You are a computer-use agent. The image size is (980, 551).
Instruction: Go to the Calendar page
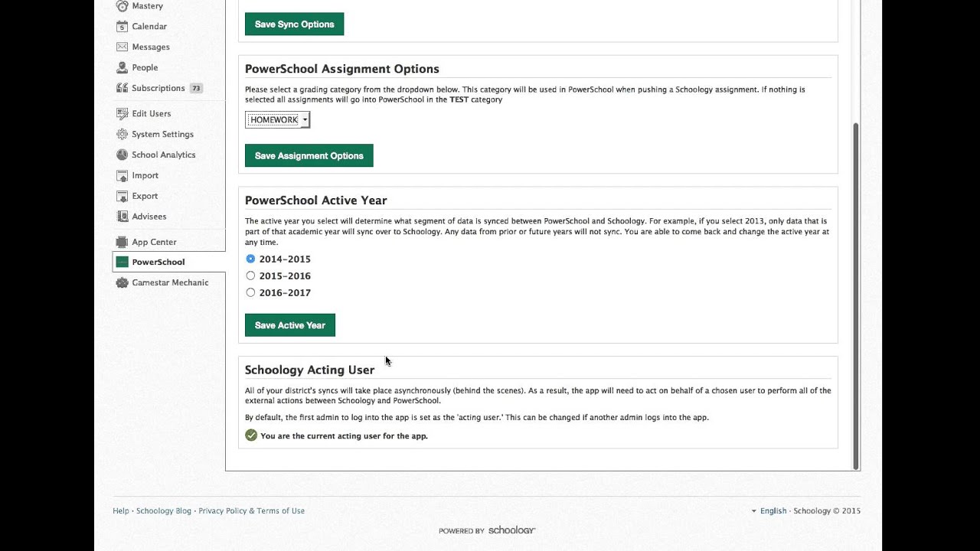coord(149,26)
